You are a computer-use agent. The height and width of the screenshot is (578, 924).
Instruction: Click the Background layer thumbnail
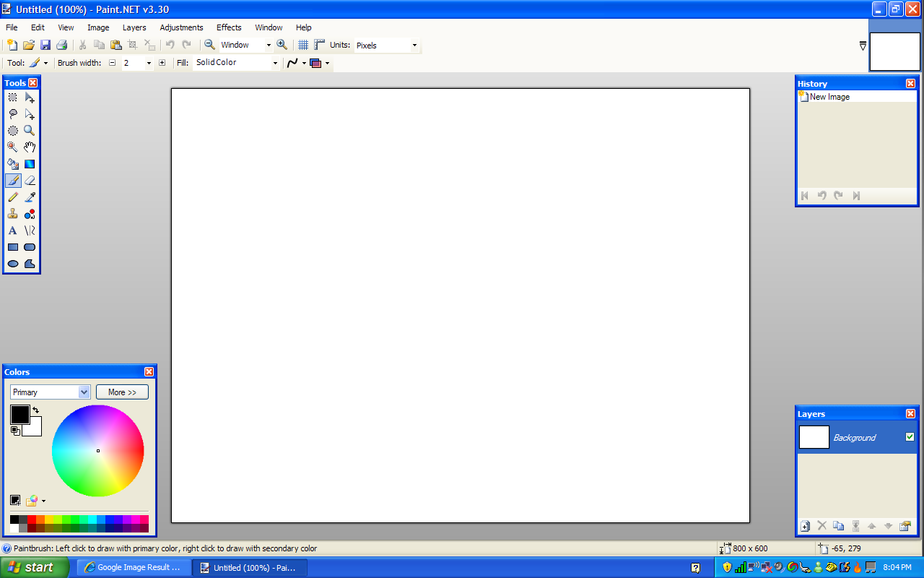(x=814, y=437)
